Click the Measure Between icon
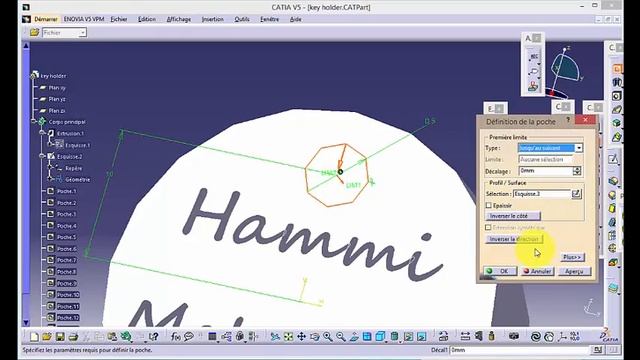640x360 pixels. click(465, 337)
